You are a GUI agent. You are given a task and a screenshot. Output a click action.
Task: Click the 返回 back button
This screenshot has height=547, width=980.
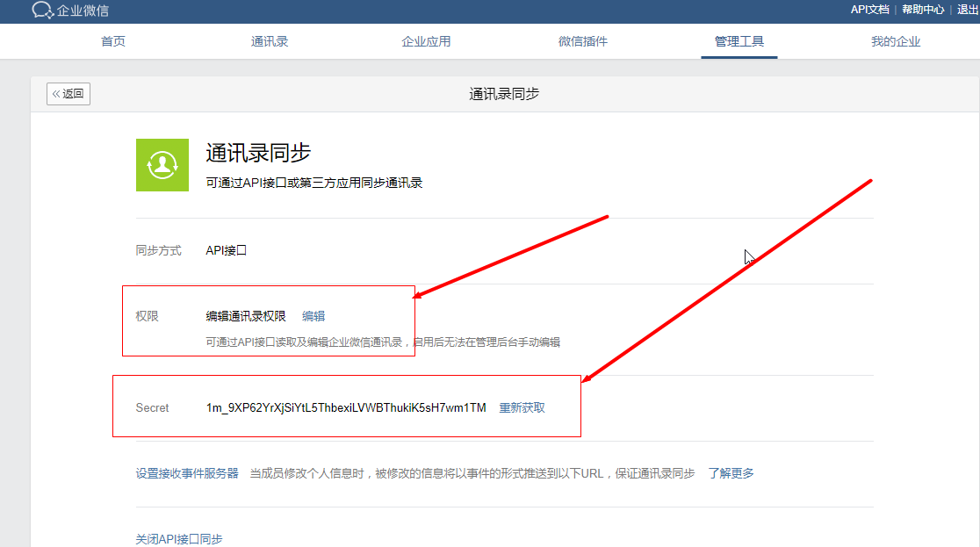(x=68, y=94)
